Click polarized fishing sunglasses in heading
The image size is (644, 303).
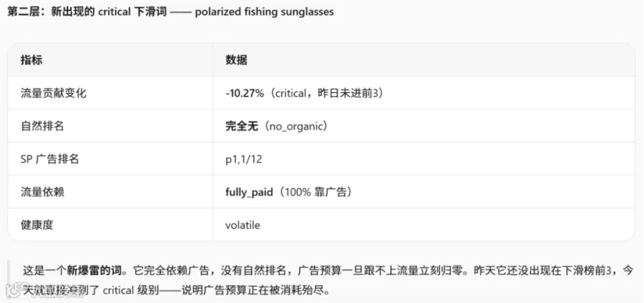(x=264, y=11)
